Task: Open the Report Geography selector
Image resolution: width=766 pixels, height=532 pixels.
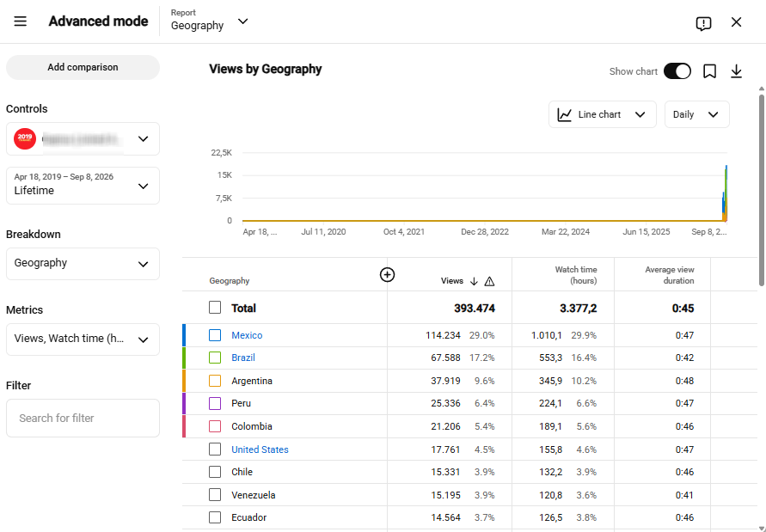Action: coord(210,21)
